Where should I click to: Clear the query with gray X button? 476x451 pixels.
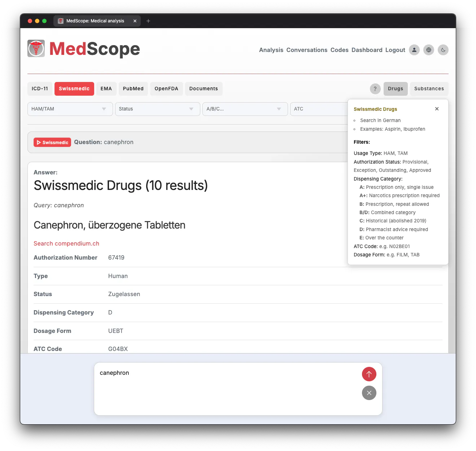(x=369, y=393)
